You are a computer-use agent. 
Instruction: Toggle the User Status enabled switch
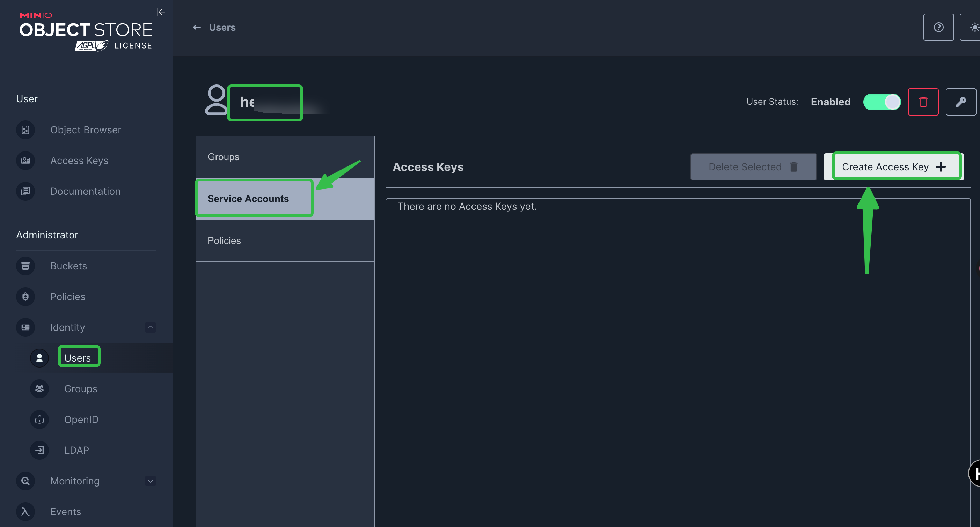(882, 102)
